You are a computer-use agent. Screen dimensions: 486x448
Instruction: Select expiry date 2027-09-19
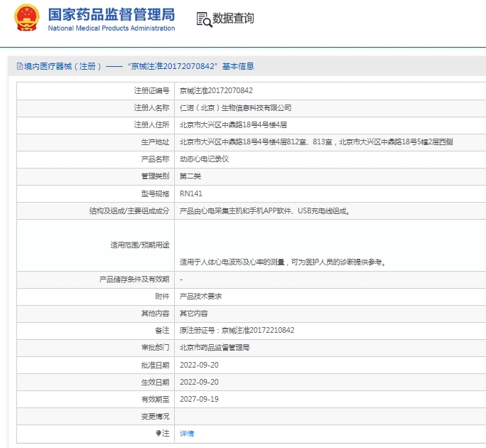pos(199,399)
